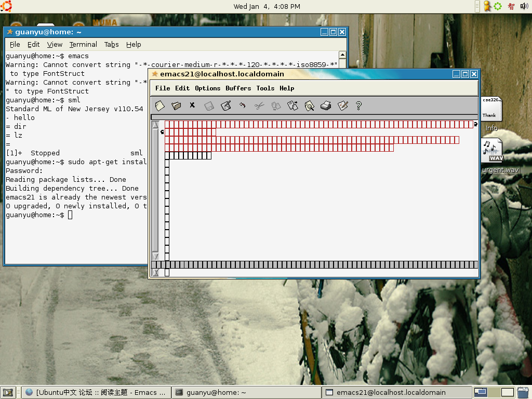532x399 pixels.
Task: Open Emacs Options menu
Action: pos(208,88)
